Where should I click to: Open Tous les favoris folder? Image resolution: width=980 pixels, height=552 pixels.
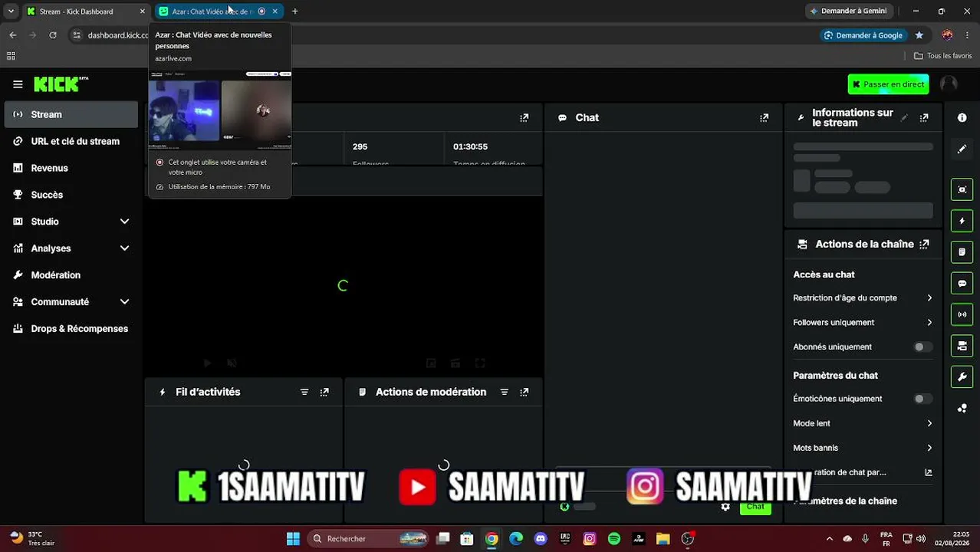[943, 56]
